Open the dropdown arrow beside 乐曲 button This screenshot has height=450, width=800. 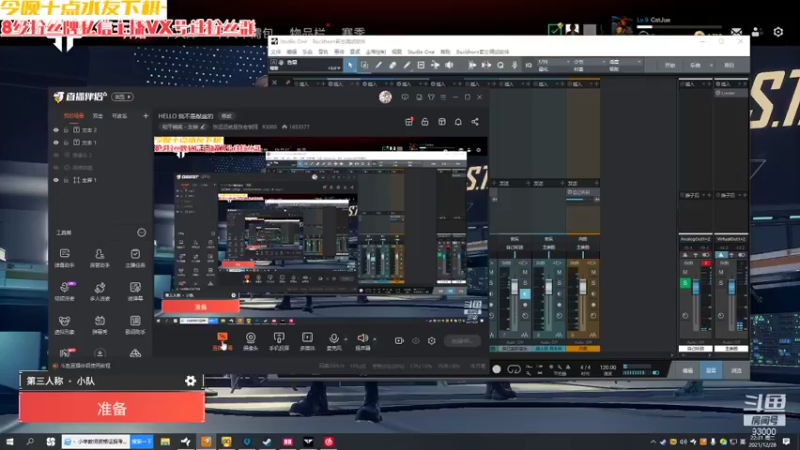tap(711, 65)
